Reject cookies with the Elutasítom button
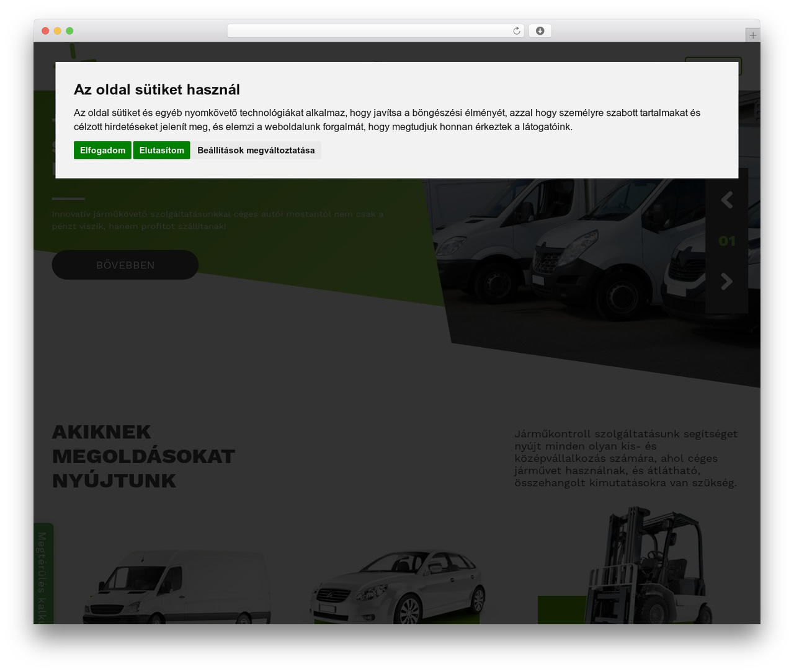Screen dimensions: 794x672 [162, 150]
